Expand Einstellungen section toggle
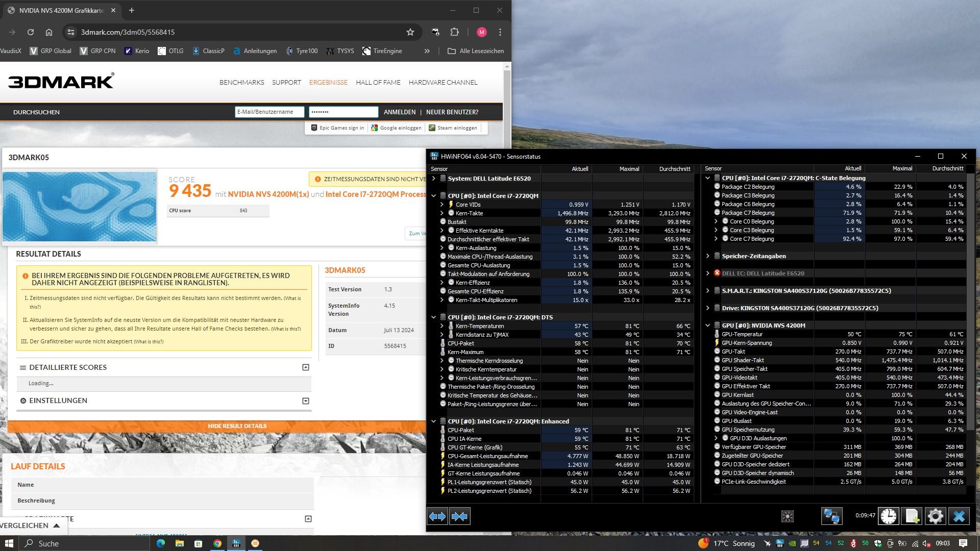The image size is (980, 551). [306, 401]
